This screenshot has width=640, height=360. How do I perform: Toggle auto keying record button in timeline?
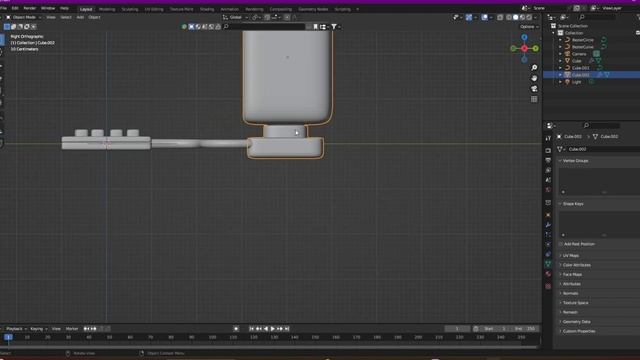point(236,329)
